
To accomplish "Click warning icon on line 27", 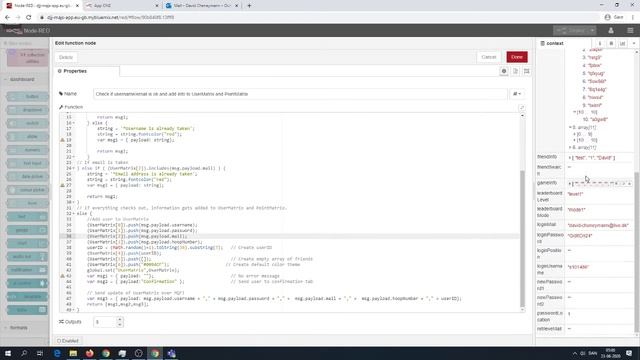I will pos(62,185).
